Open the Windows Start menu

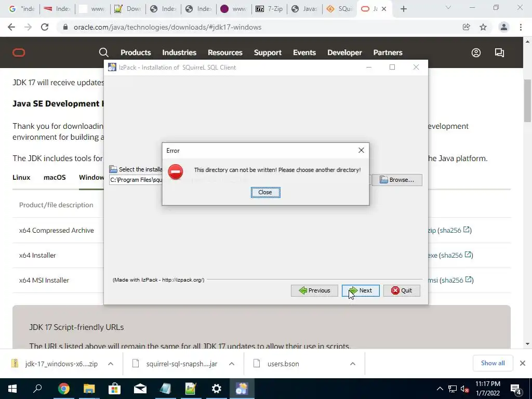[12, 389]
